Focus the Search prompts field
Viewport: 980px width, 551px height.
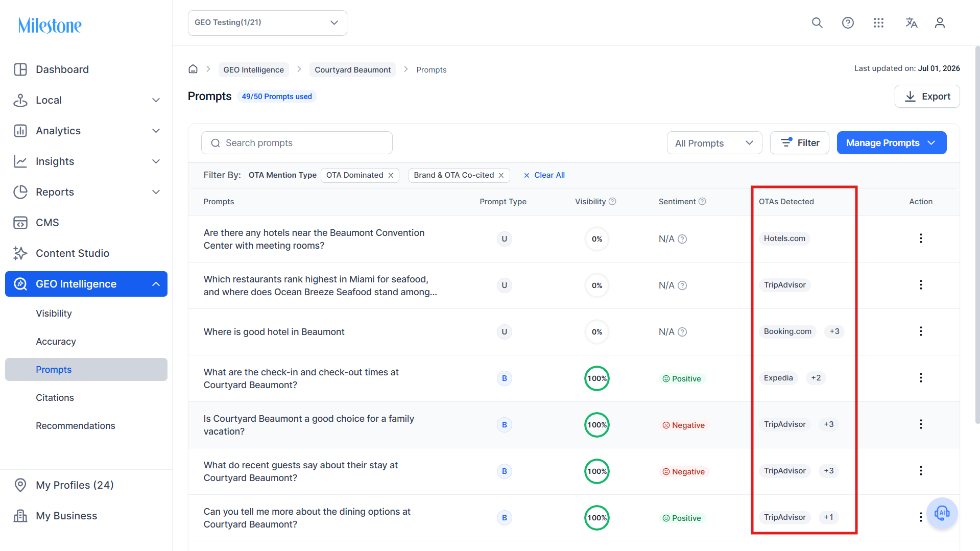point(297,143)
